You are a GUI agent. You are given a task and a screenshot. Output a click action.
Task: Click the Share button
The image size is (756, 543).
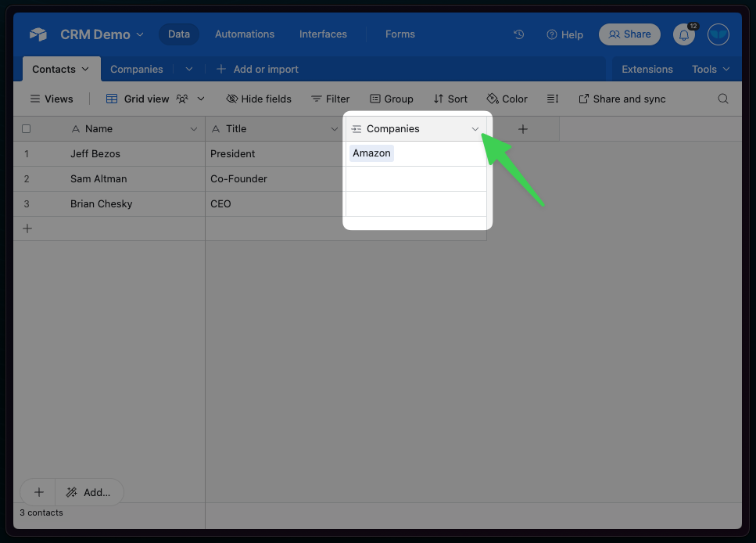coord(629,34)
